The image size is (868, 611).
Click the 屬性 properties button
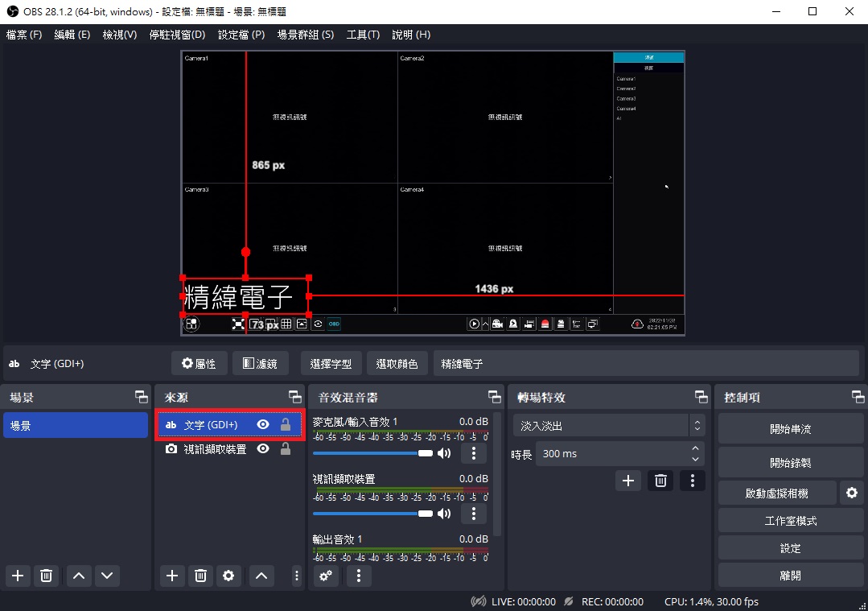[200, 363]
